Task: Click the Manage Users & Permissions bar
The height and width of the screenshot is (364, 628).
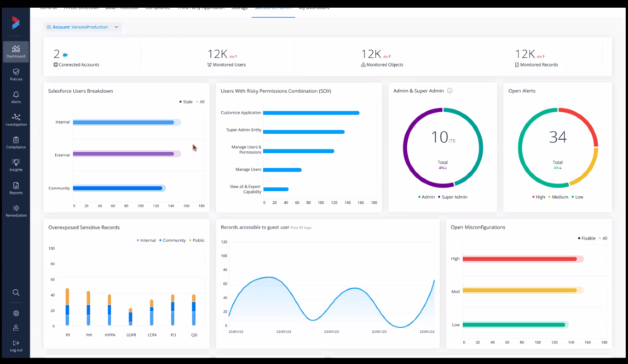Action: (298, 151)
